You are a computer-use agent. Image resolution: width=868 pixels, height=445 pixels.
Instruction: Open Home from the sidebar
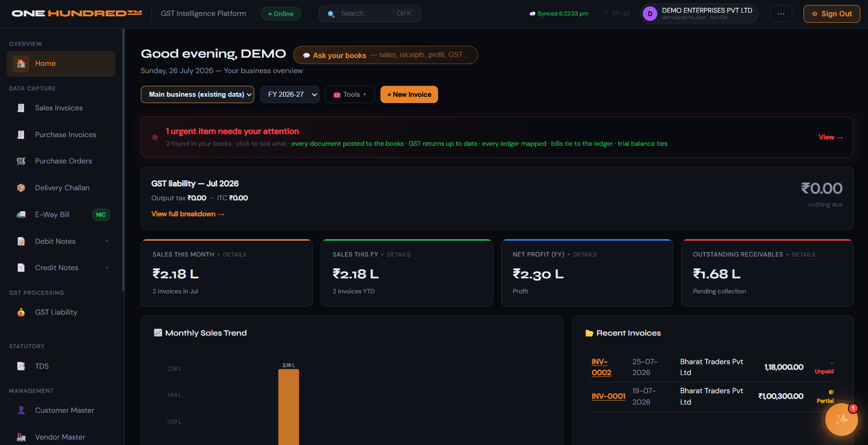tap(61, 64)
